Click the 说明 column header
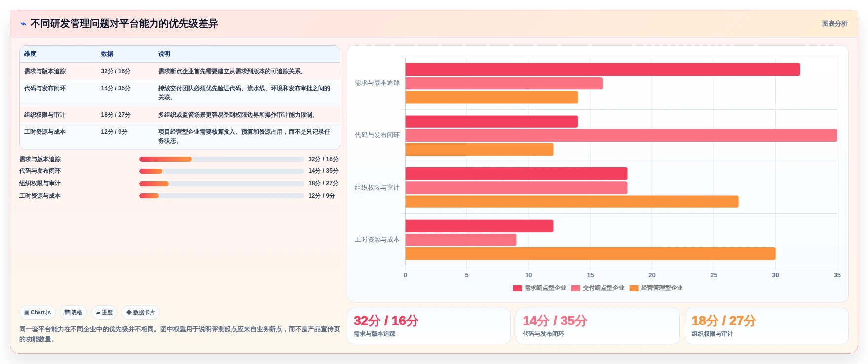The image size is (868, 364). click(164, 54)
